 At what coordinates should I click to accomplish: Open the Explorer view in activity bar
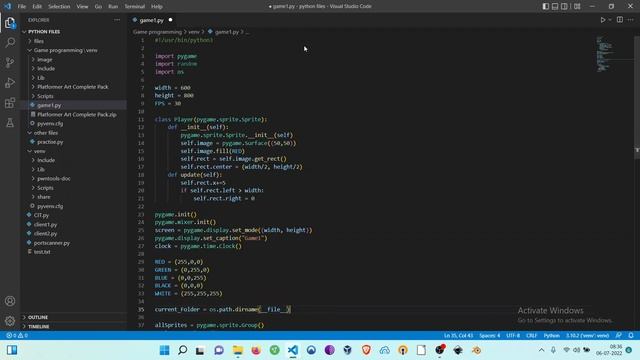pos(10,23)
